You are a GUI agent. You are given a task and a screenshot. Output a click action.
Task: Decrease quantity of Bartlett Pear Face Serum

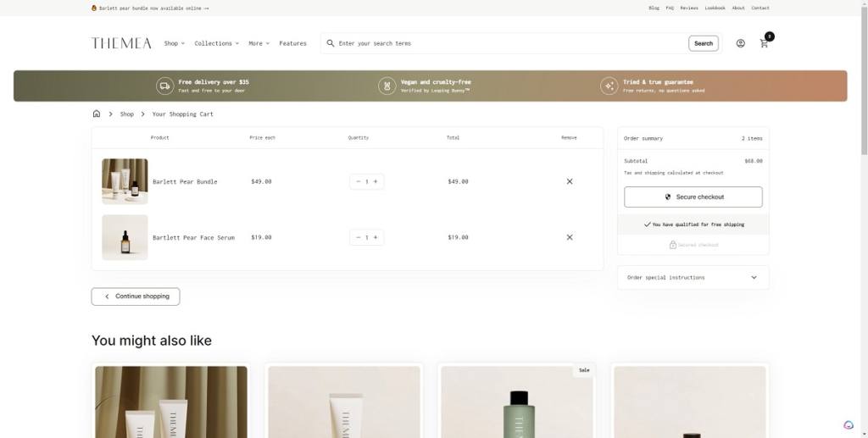358,237
